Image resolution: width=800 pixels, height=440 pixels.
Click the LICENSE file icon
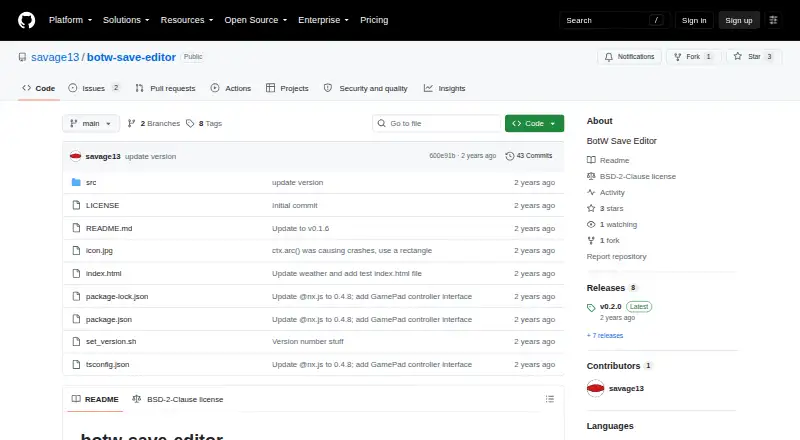[x=76, y=205]
